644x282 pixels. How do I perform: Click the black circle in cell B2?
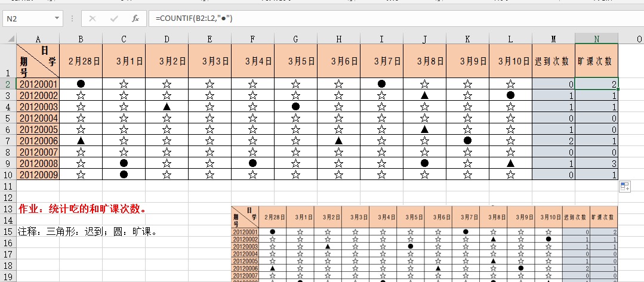tap(81, 84)
